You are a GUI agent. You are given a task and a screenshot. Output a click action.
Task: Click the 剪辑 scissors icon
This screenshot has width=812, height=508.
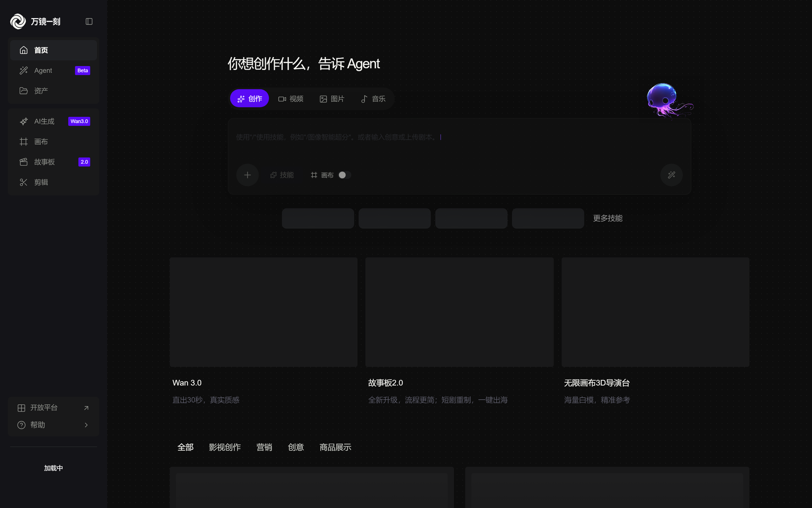click(x=24, y=182)
